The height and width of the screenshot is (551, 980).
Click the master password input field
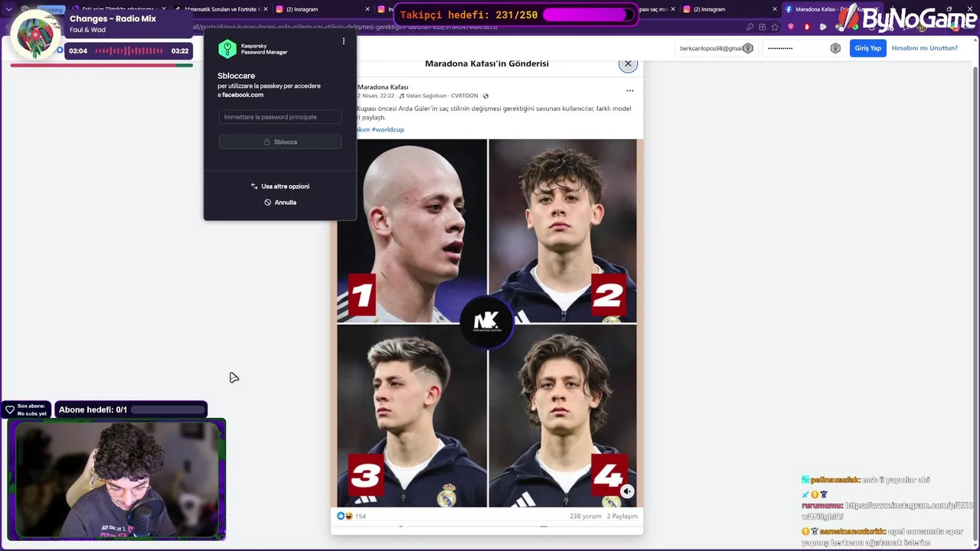[280, 117]
